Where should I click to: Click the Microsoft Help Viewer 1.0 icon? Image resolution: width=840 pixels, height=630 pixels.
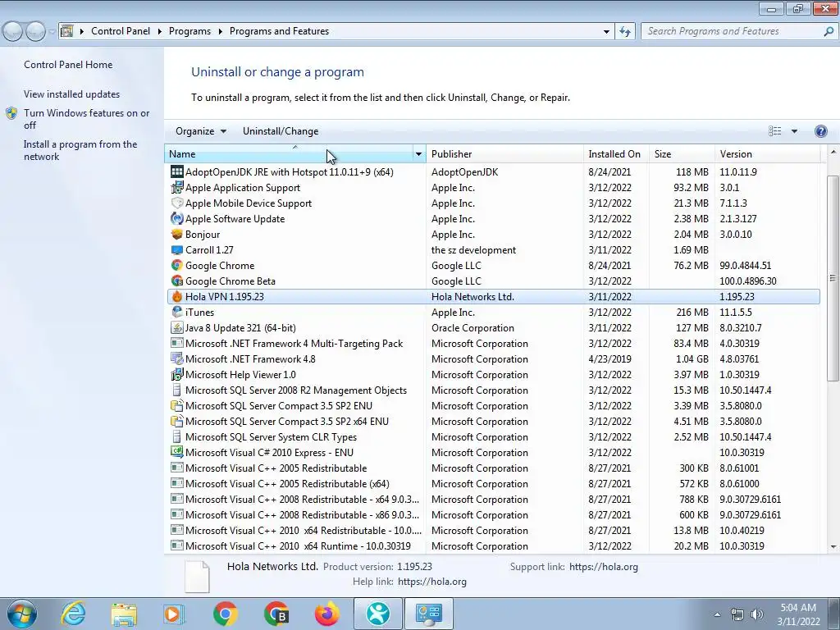pyautogui.click(x=176, y=374)
